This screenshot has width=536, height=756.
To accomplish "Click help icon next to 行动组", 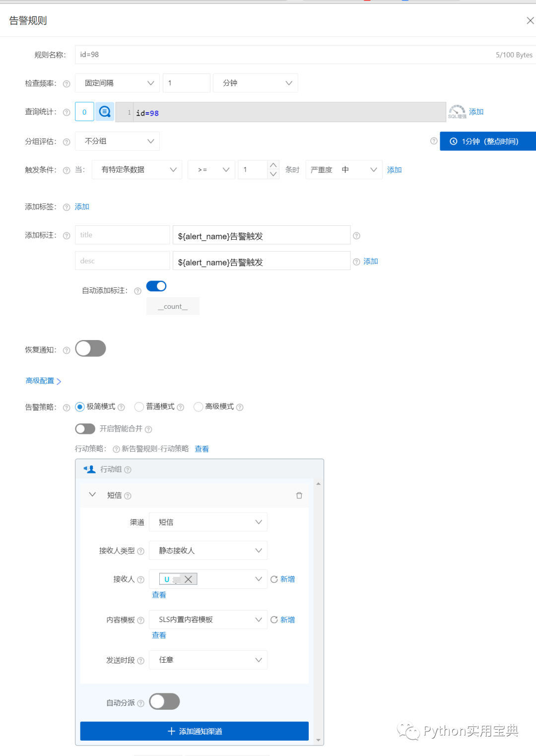I will click(128, 470).
